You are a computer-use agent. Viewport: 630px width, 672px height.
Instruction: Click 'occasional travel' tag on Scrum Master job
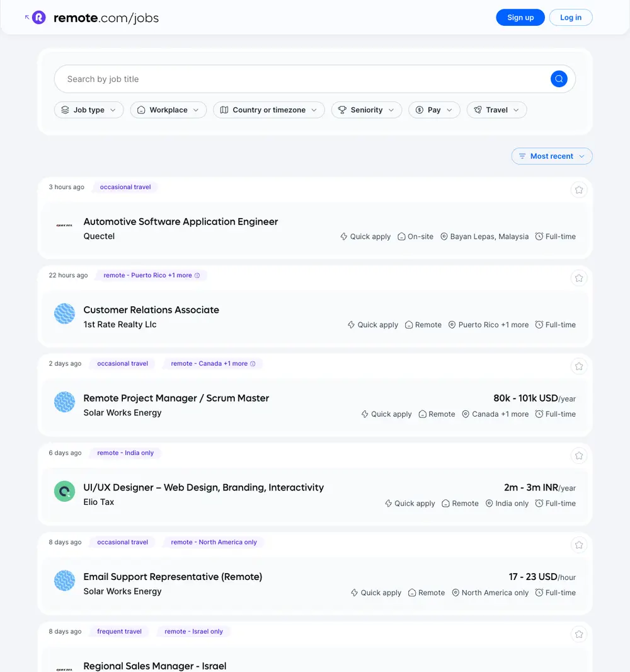122,364
